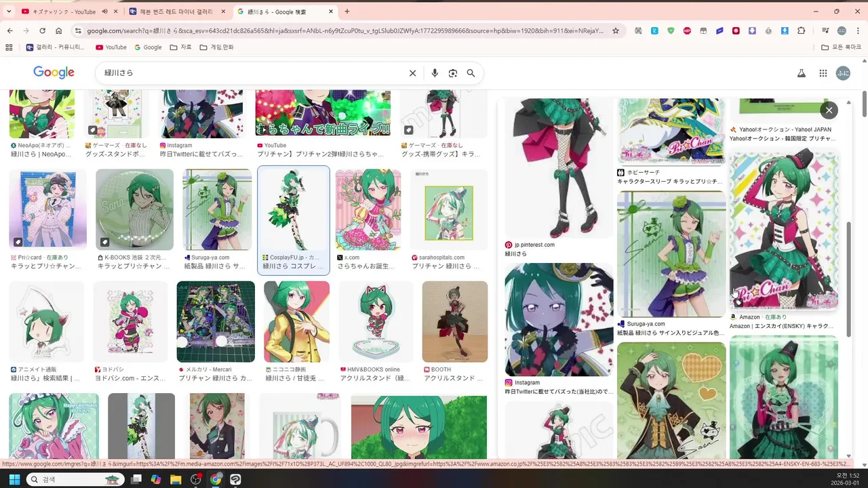Click the magnifier search button
The height and width of the screenshot is (488, 868).
point(471,73)
